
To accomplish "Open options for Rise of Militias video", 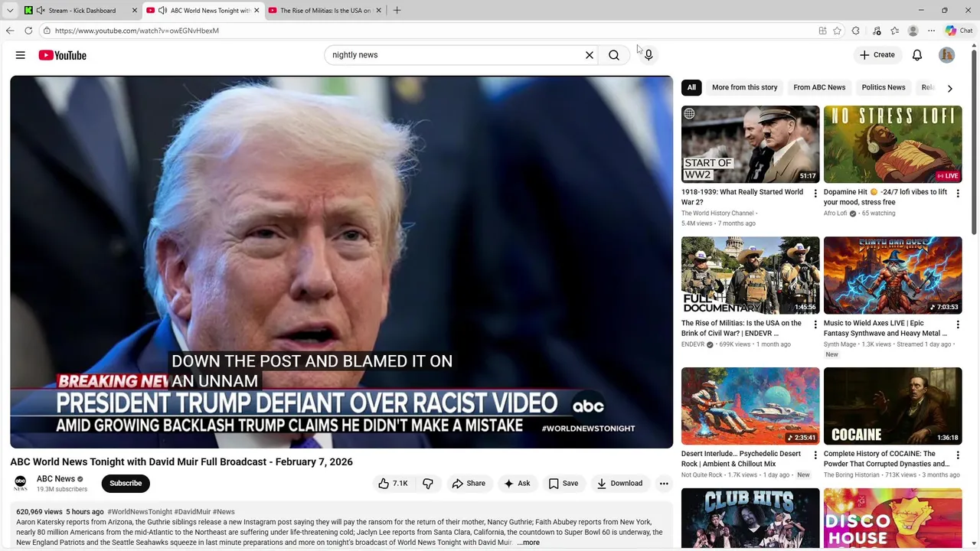I will coord(815,324).
